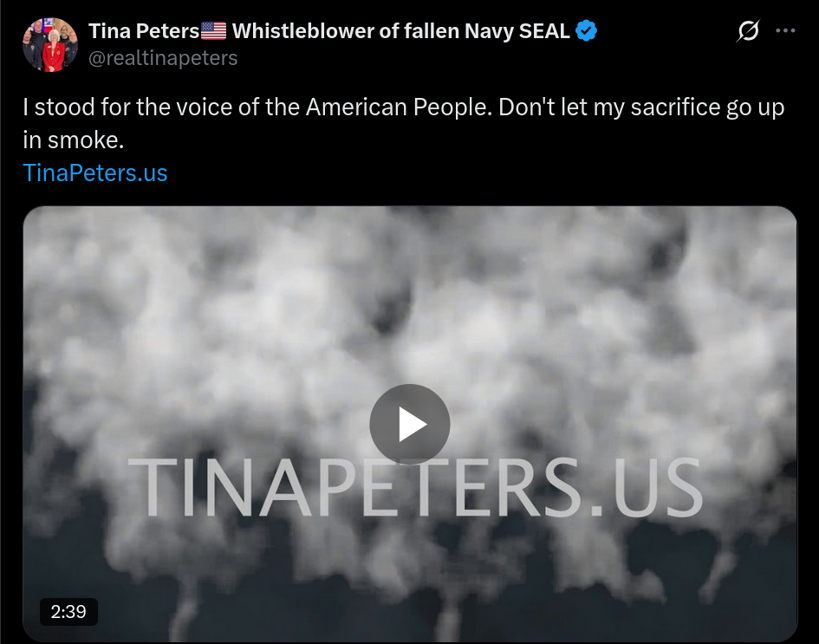819x644 pixels.
Task: Click 'Whistleblower of fallen Navy SEAL' name text
Action: [x=400, y=31]
